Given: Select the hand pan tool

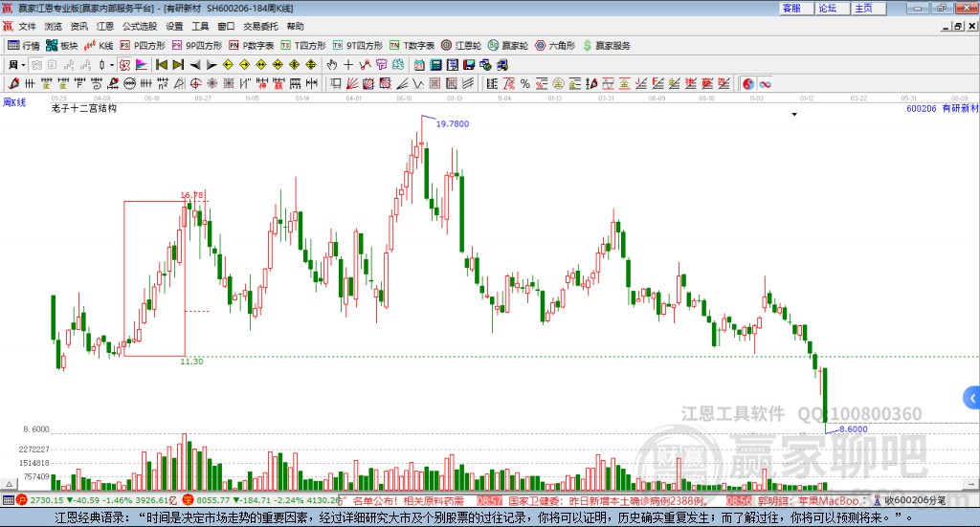Looking at the screenshot, I should coord(332,65).
